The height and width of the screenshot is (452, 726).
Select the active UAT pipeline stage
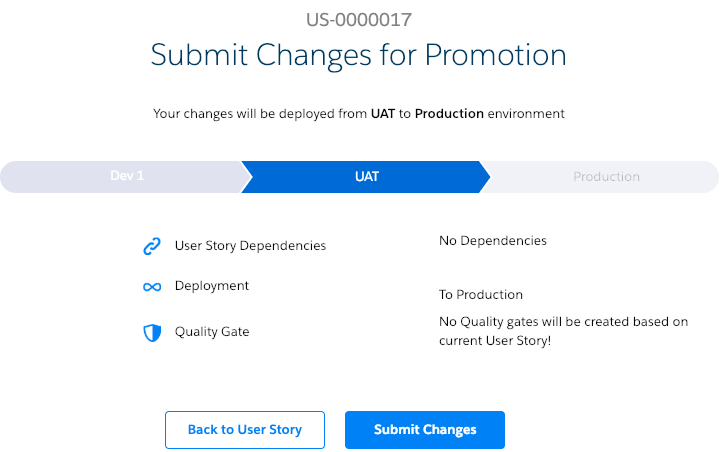click(367, 176)
